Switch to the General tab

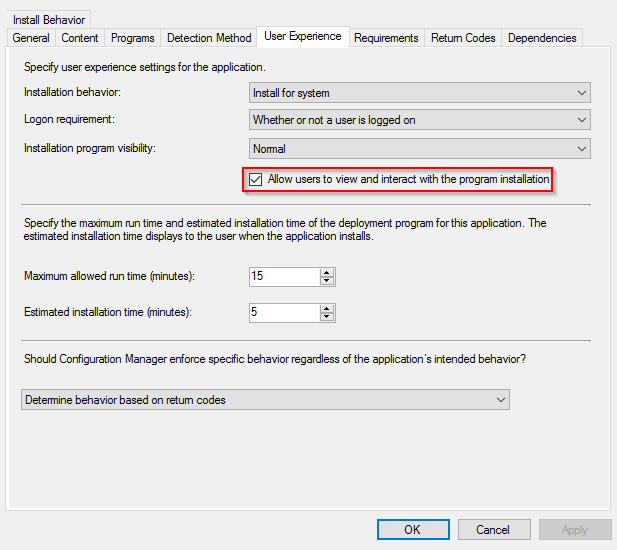(31, 38)
